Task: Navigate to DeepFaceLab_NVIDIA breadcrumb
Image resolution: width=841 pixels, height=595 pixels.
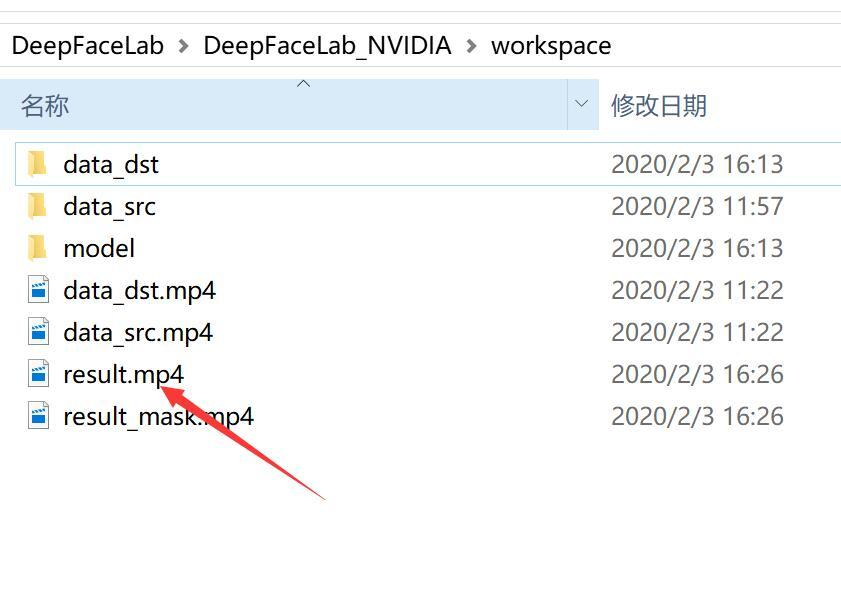Action: 327,46
